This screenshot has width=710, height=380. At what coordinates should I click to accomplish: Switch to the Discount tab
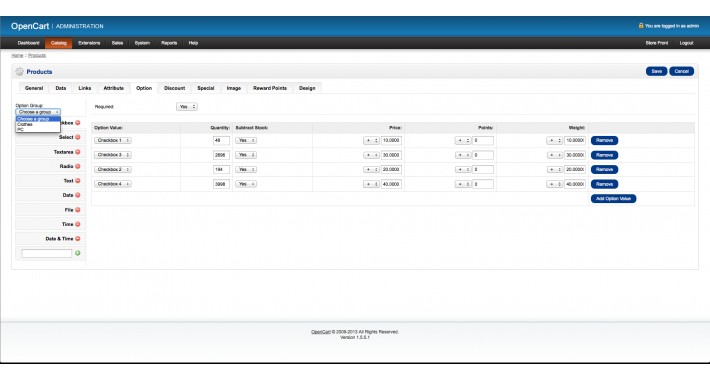coord(174,88)
